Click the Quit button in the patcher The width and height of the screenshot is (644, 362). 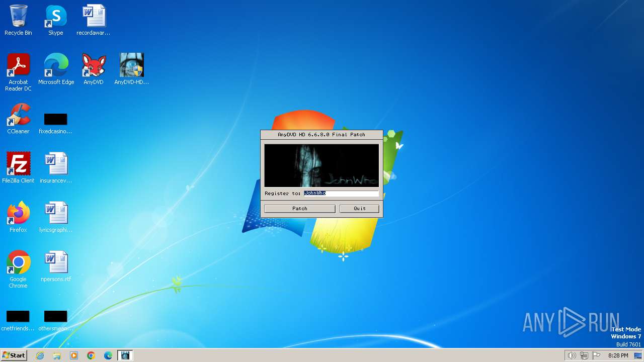click(x=359, y=209)
